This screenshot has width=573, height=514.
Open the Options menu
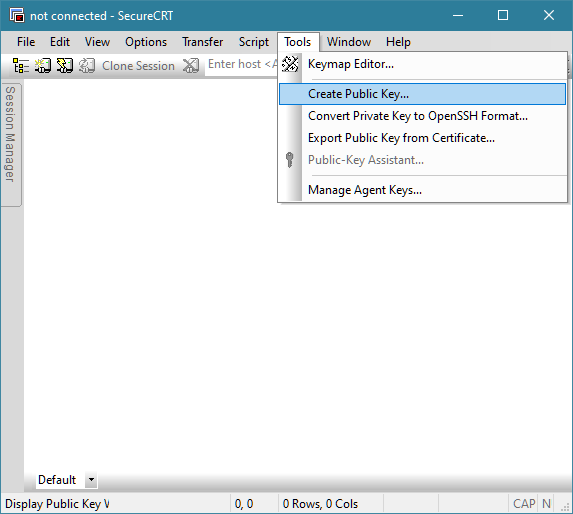pyautogui.click(x=146, y=42)
